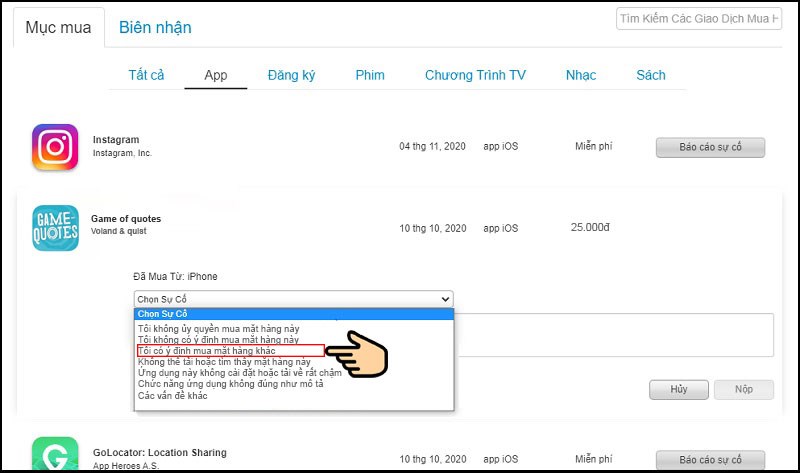Click the Instagram date 04 thg 11, 2020
The height and width of the screenshot is (473, 800).
point(432,146)
